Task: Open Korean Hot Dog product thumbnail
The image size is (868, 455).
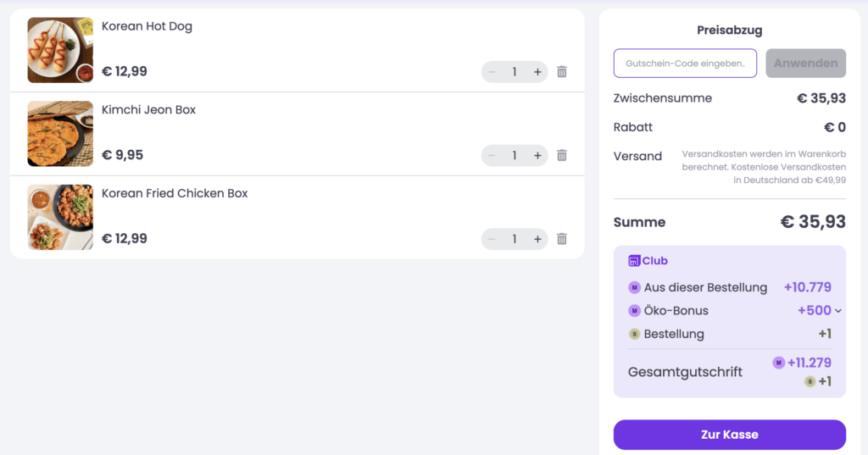Action: pyautogui.click(x=60, y=50)
